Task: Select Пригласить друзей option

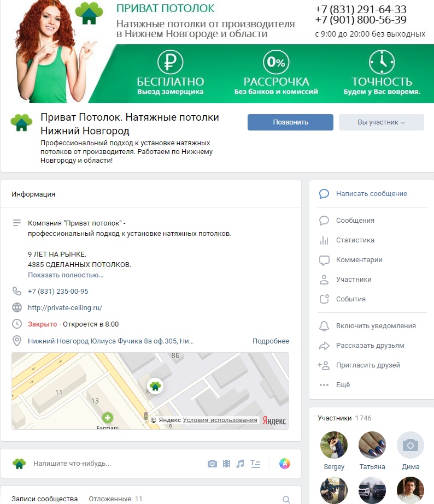Action: [x=368, y=365]
